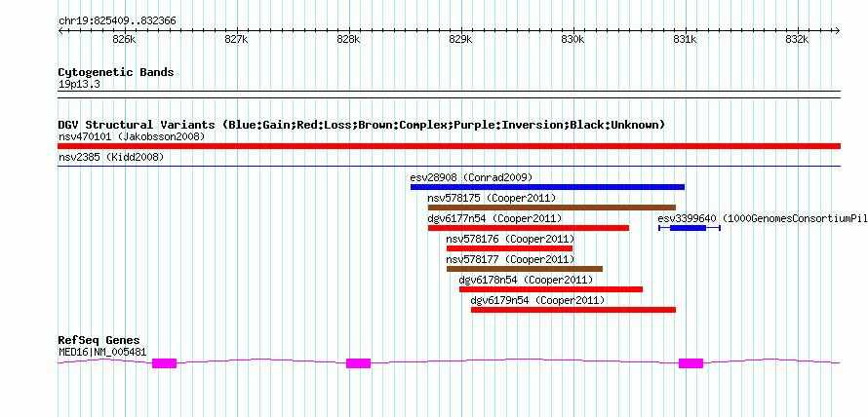Open esv28908 (Conrad2009) label
Image resolution: width=868 pixels, height=417 pixels.
(471, 177)
